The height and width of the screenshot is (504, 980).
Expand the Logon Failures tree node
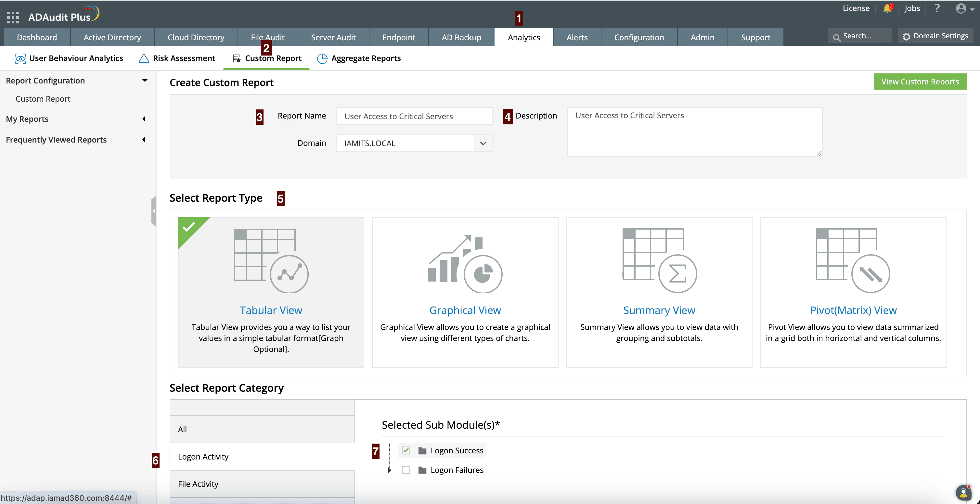point(389,470)
